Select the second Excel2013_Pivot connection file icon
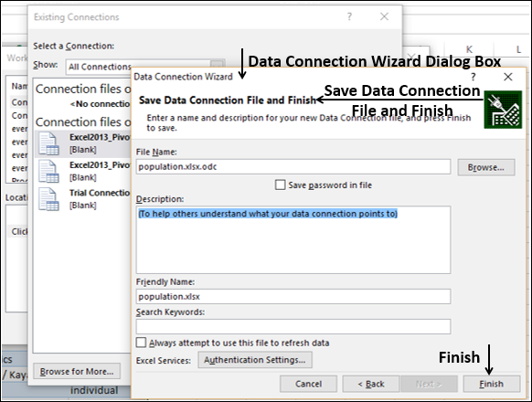This screenshot has width=532, height=402. click(x=48, y=172)
